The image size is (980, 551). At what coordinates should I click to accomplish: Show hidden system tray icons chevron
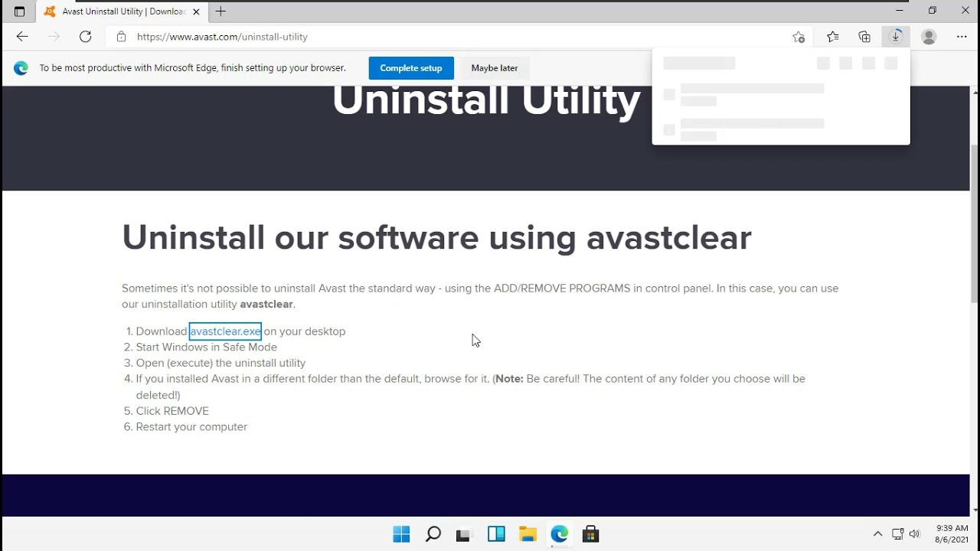pos(877,534)
